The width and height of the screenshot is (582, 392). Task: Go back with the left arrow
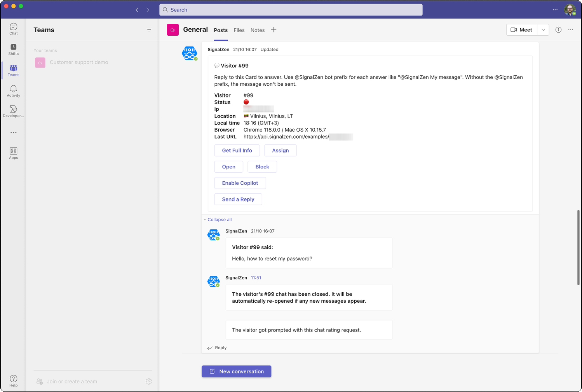137,10
